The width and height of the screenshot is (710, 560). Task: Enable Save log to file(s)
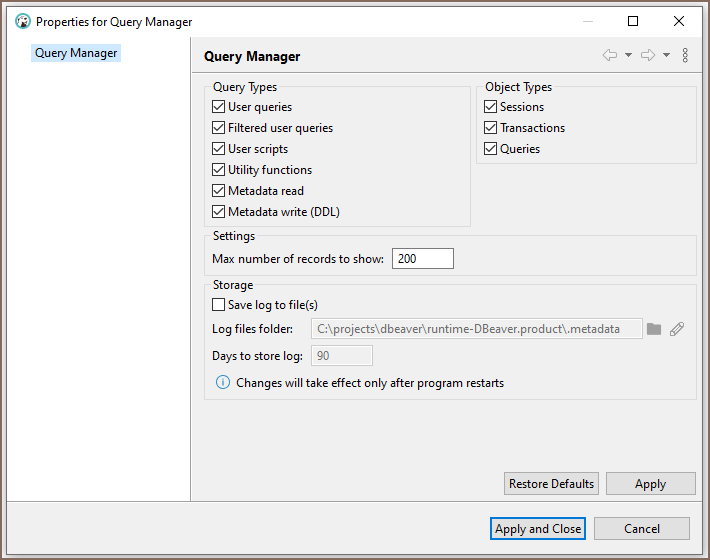point(219,305)
